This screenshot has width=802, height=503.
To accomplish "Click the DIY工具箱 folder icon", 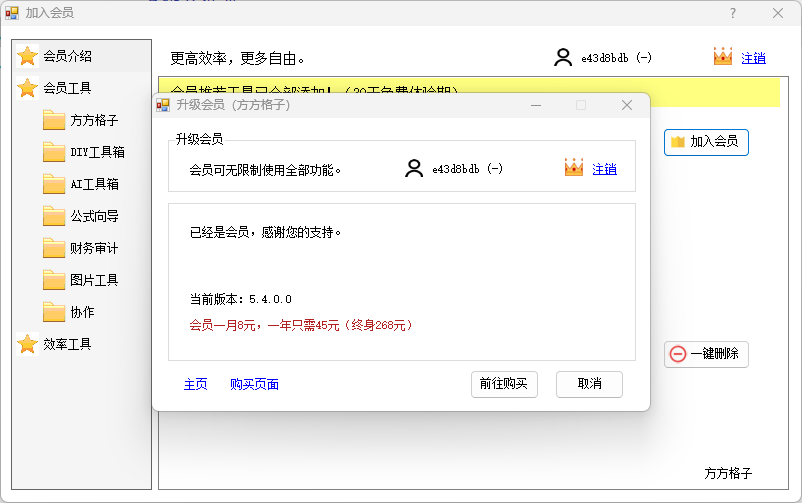I will [x=54, y=152].
